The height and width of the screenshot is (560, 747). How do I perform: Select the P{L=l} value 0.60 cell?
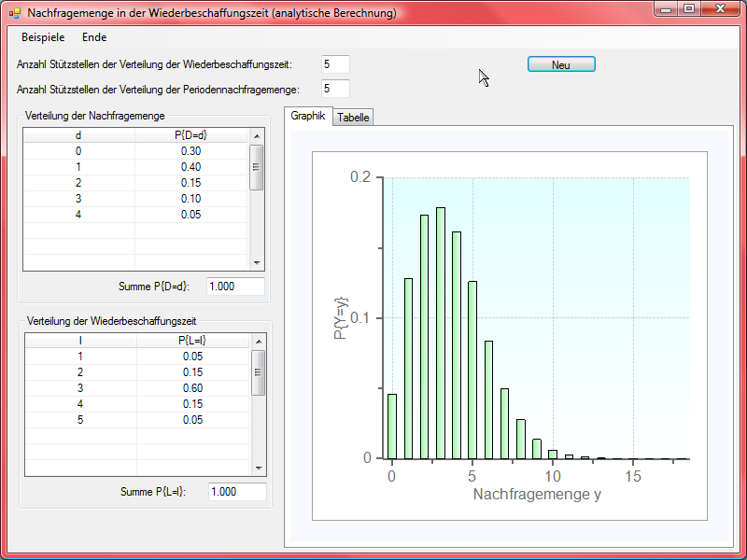click(191, 387)
